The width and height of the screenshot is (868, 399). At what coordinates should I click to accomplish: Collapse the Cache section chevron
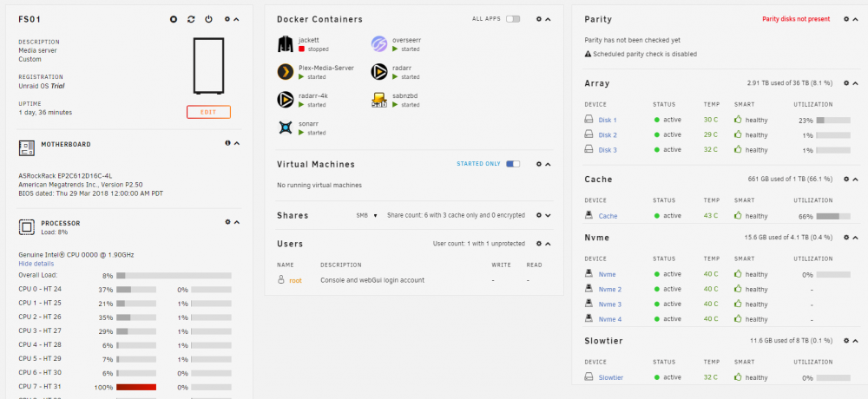click(856, 180)
